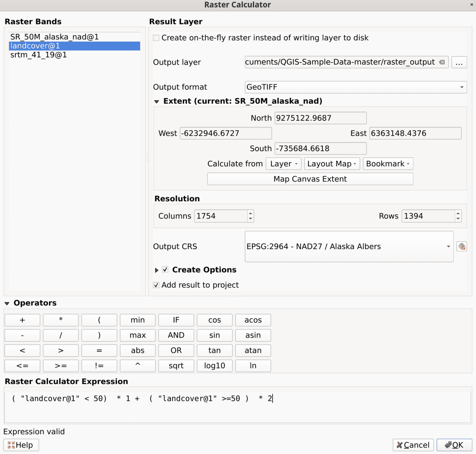Select SR_50M_alaska_nad@1 raster band

coord(74,37)
